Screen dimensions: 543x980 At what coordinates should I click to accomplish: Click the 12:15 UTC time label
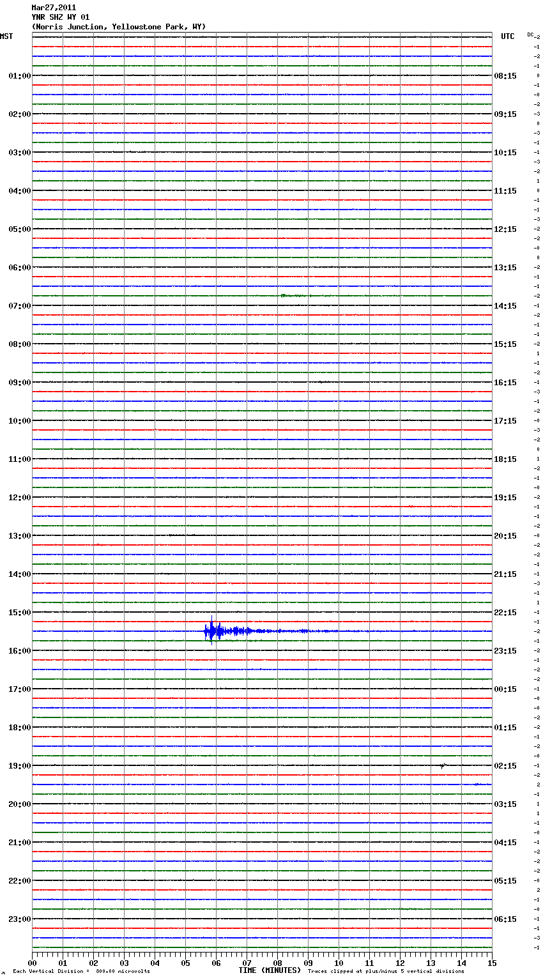pos(505,229)
